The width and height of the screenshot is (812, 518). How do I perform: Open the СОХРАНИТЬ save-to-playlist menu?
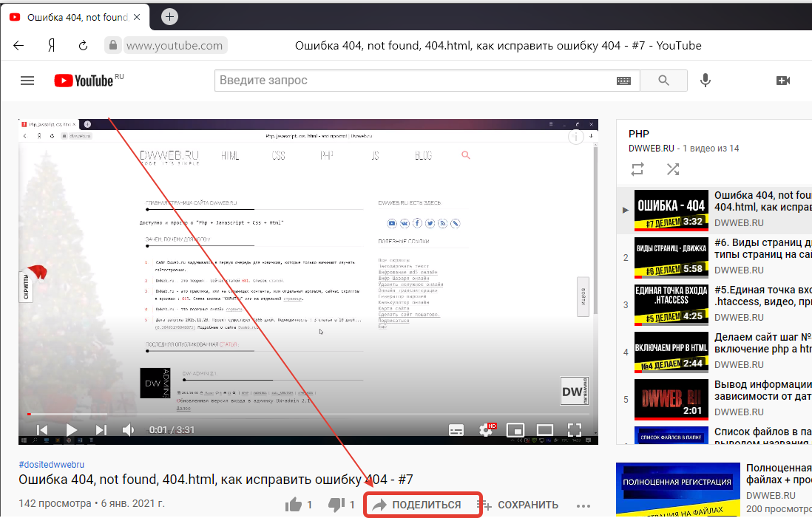518,505
